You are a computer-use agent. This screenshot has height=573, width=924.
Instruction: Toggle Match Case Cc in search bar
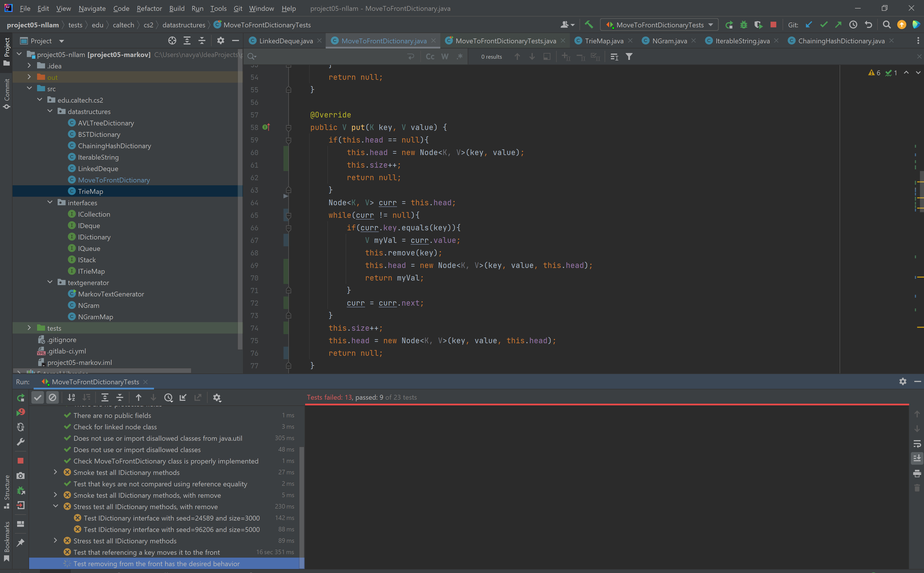tap(430, 56)
